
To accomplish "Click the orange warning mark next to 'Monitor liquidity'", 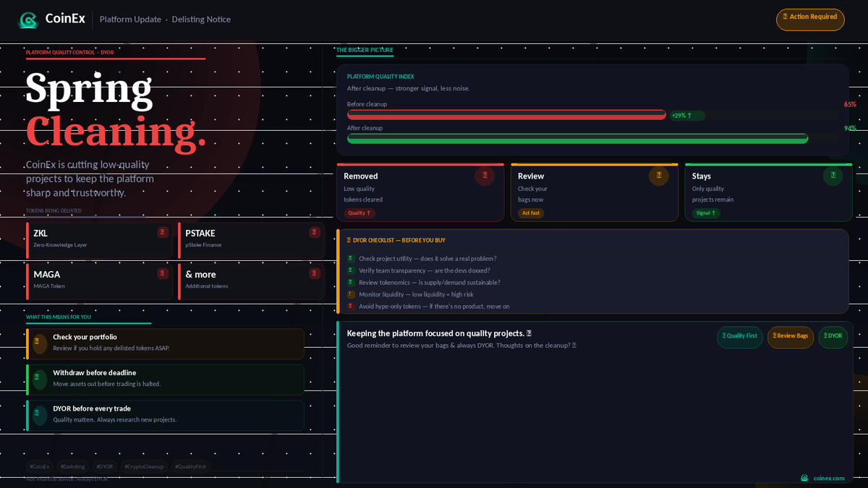I will [351, 294].
